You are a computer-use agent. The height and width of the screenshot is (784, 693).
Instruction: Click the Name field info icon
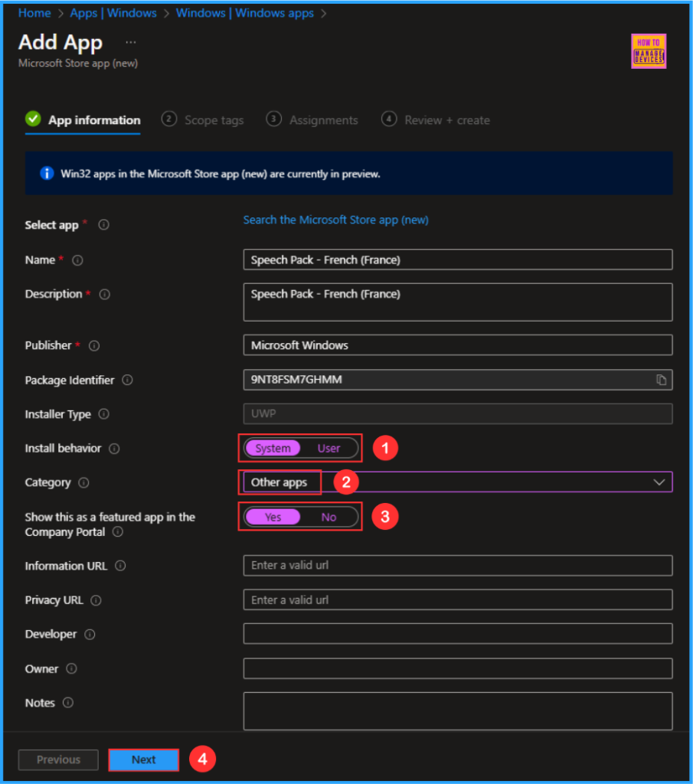coord(77,260)
